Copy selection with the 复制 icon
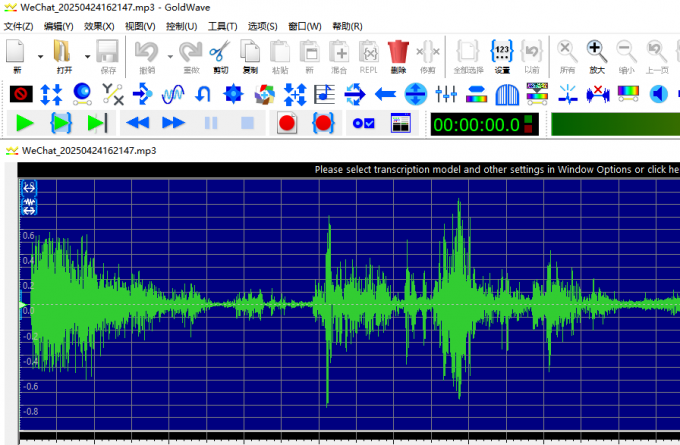The height and width of the screenshot is (445, 680). (250, 52)
